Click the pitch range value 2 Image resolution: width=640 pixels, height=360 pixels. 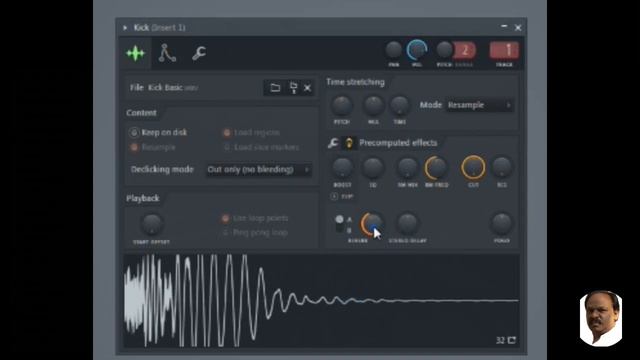pyautogui.click(x=464, y=50)
